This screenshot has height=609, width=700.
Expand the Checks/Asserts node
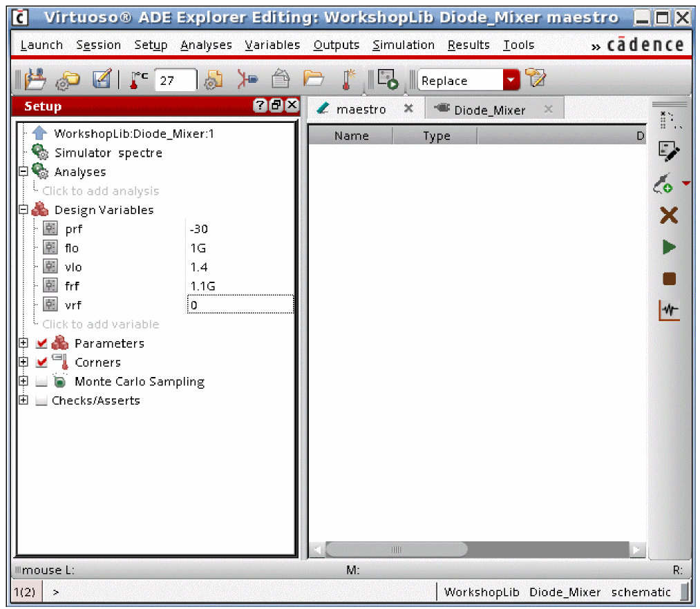tap(23, 400)
